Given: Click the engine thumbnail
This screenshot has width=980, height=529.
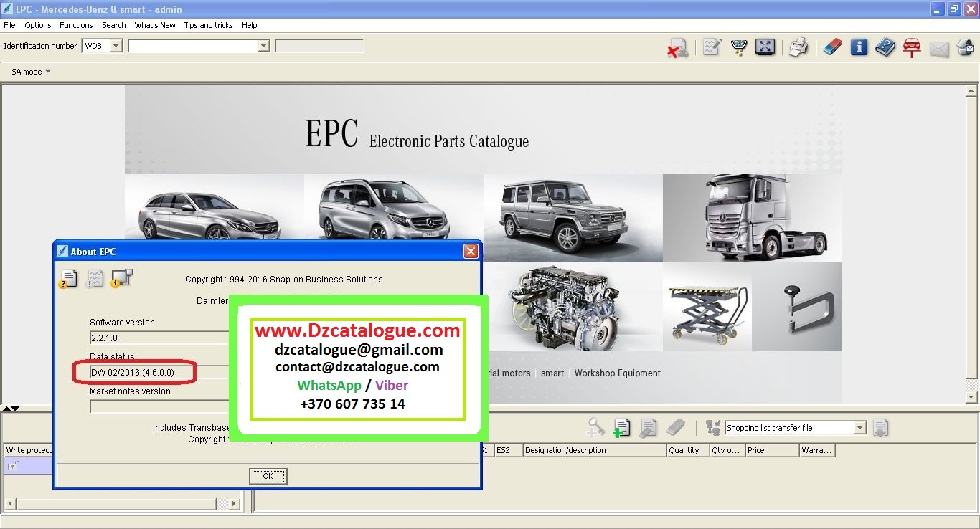Looking at the screenshot, I should pos(573,307).
